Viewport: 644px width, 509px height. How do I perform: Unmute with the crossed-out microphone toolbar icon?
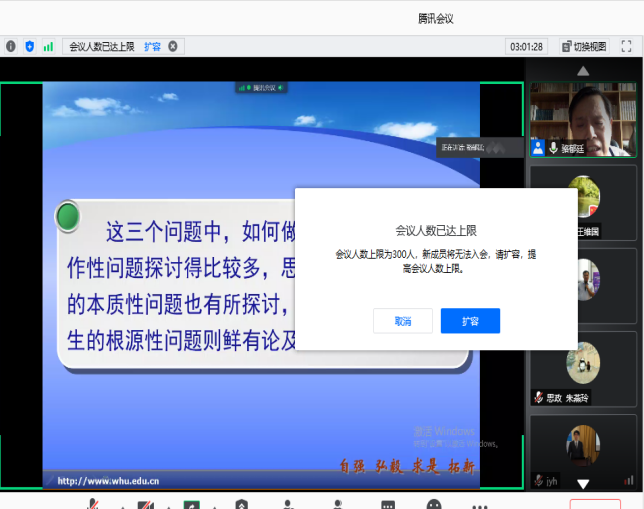93,504
